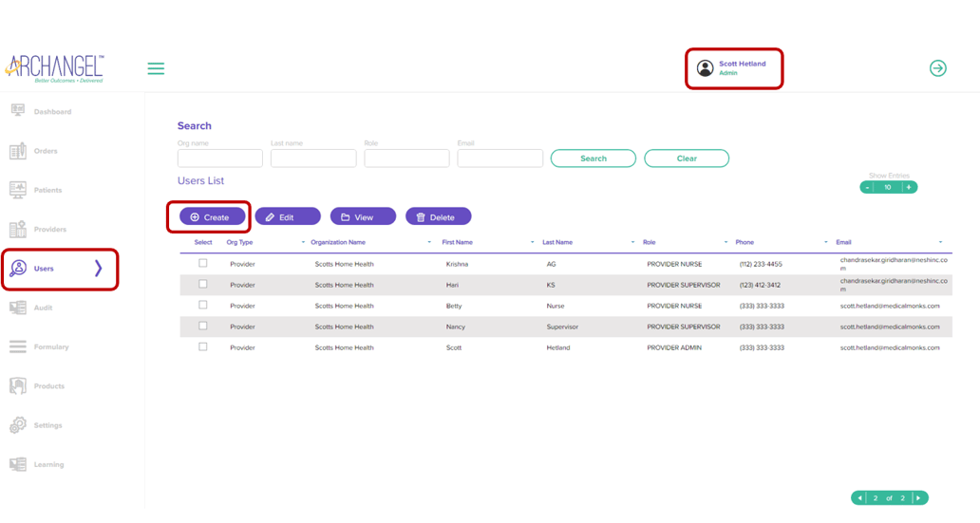The width and height of the screenshot is (980, 523).
Task: Go to Providers menu item
Action: point(50,230)
